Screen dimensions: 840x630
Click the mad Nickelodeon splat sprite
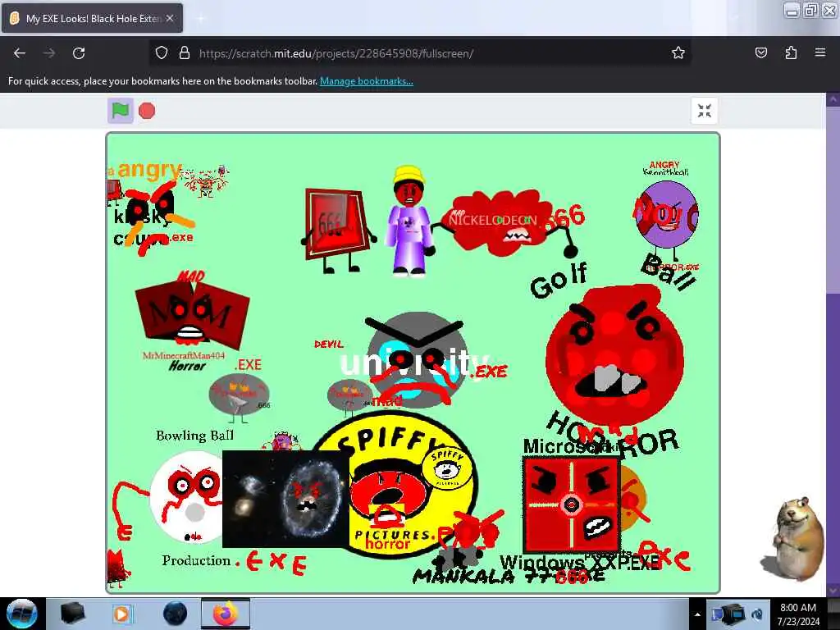(500, 221)
